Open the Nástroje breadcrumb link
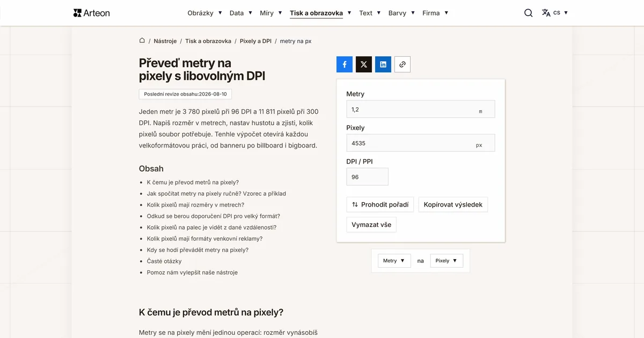The height and width of the screenshot is (338, 644). (165, 41)
